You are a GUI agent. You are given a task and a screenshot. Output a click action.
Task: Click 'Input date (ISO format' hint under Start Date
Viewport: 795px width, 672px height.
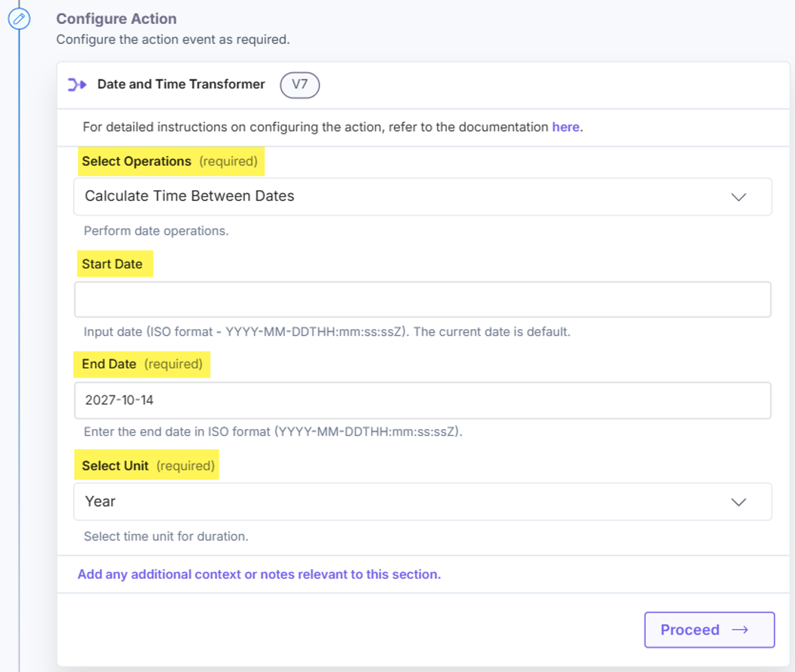(x=327, y=332)
